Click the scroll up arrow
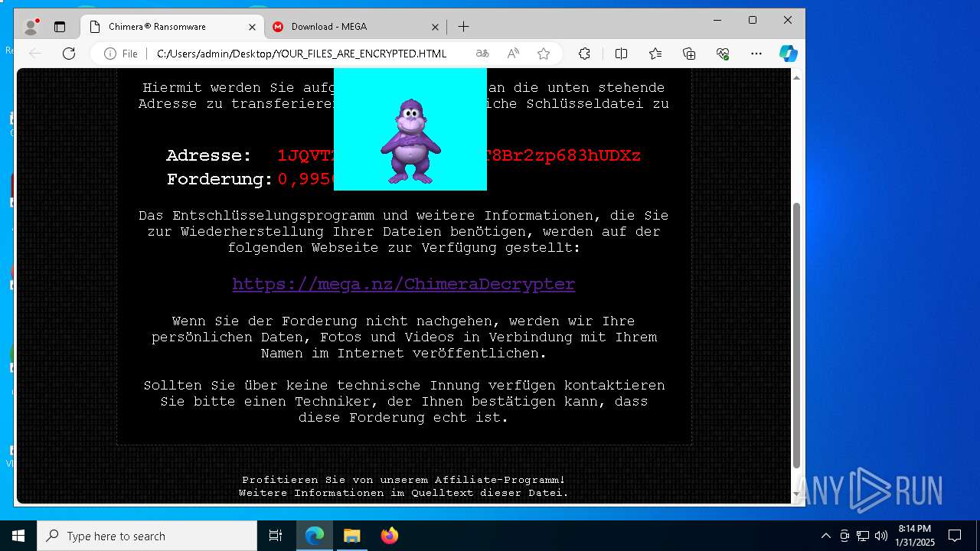This screenshot has width=980, height=551. [x=796, y=78]
